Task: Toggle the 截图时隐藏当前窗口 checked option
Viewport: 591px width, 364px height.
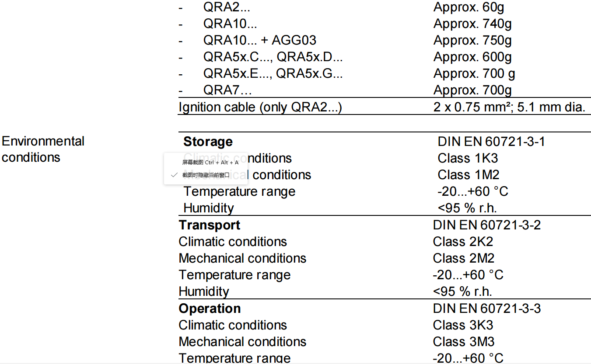Action: click(206, 175)
